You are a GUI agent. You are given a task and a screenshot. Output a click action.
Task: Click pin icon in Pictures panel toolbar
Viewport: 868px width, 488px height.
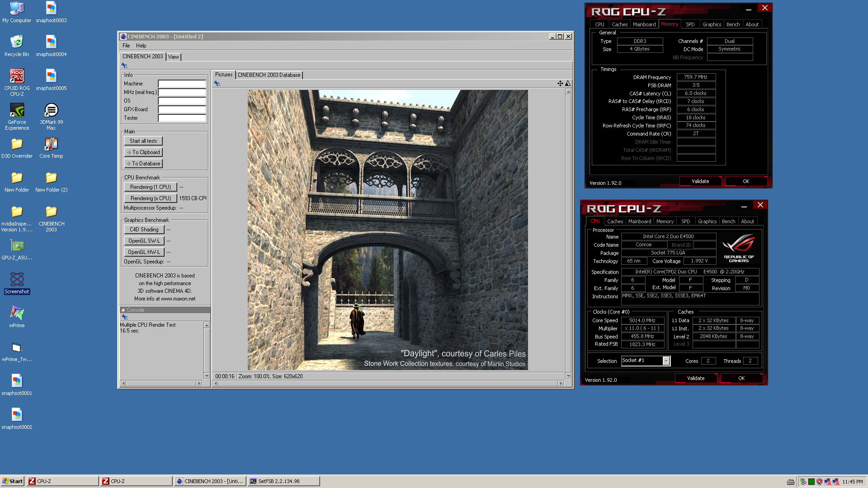click(217, 83)
